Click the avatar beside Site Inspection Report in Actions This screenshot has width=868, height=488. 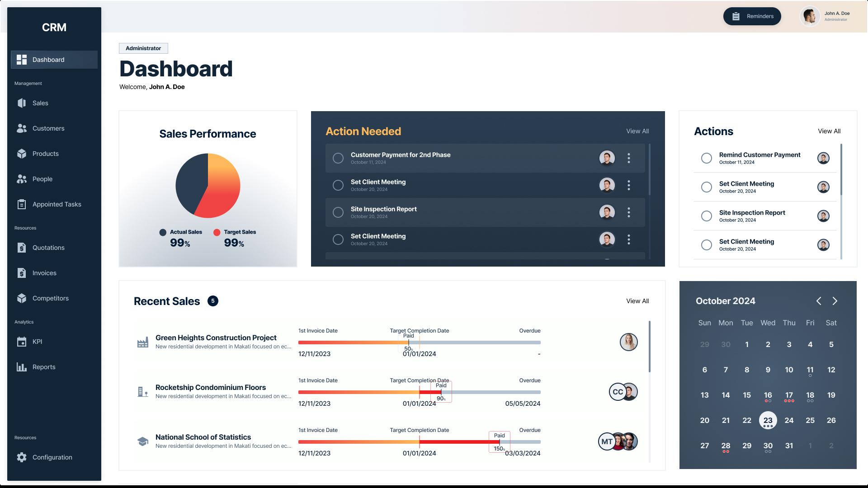823,216
